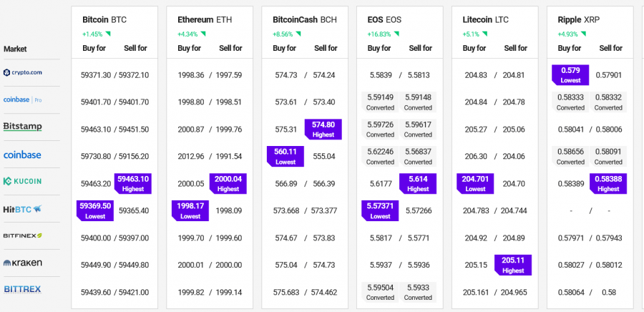Click the 0.58333 Converted Ripple buy cell
This screenshot has width=644, height=312.
(570, 102)
